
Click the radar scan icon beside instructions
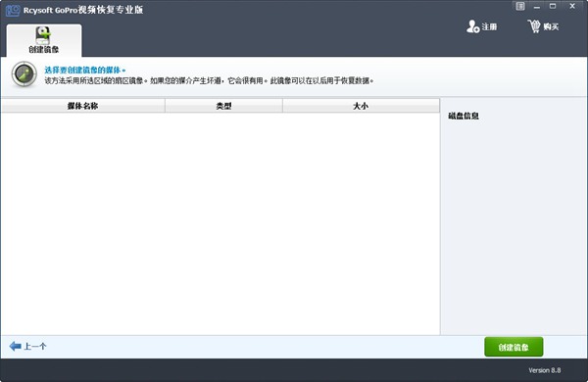pyautogui.click(x=24, y=74)
